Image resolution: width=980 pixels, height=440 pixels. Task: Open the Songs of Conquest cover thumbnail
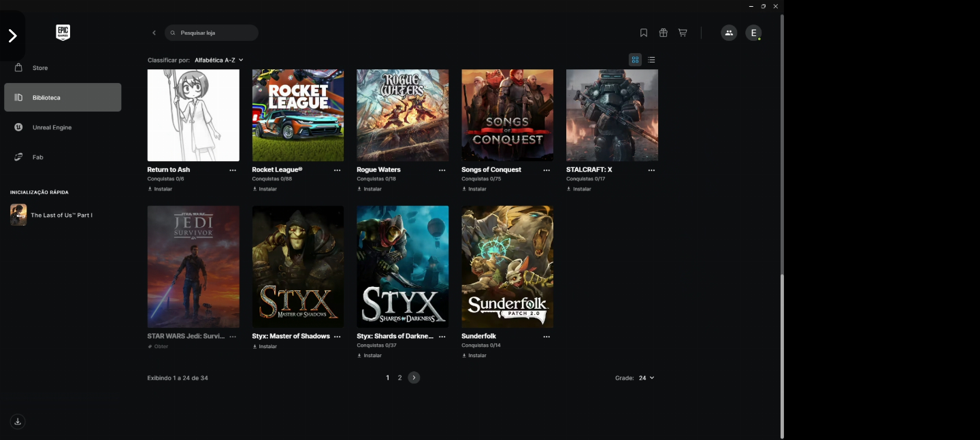[508, 115]
